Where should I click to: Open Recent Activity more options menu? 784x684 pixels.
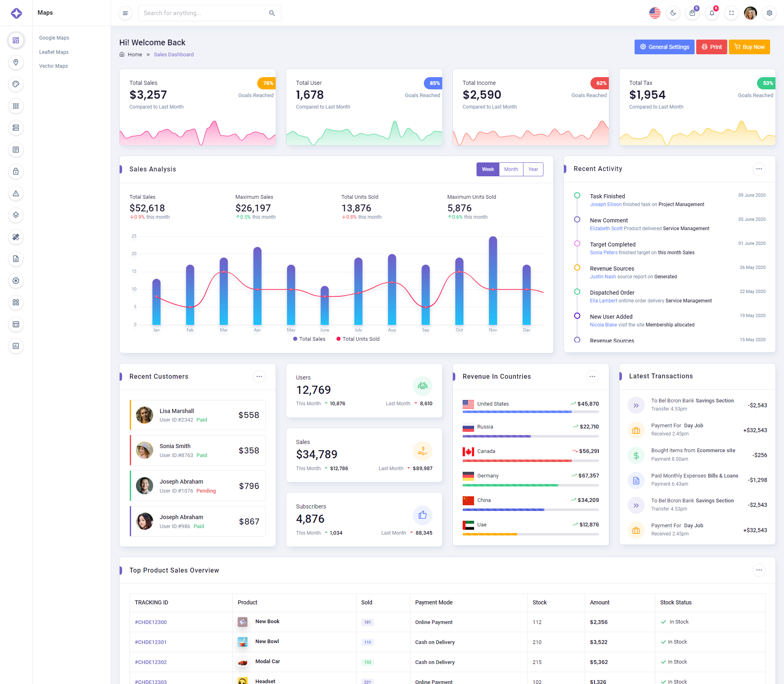pyautogui.click(x=759, y=169)
